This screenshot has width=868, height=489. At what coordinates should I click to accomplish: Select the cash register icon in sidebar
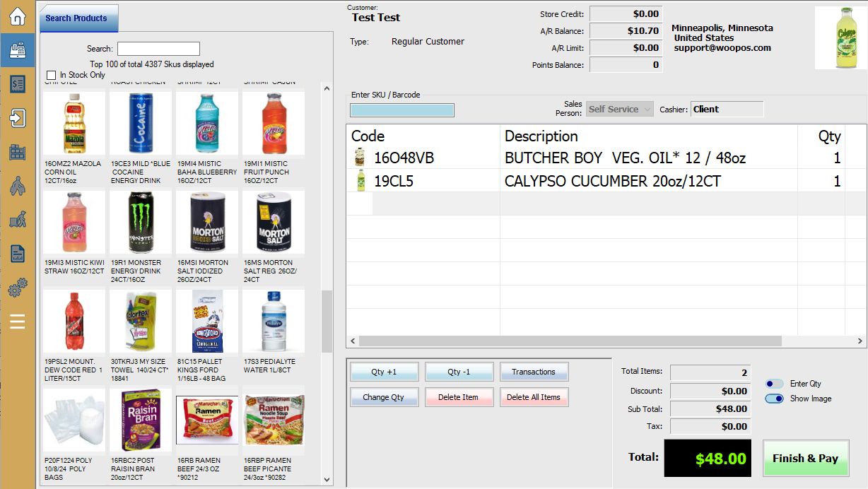[x=17, y=50]
